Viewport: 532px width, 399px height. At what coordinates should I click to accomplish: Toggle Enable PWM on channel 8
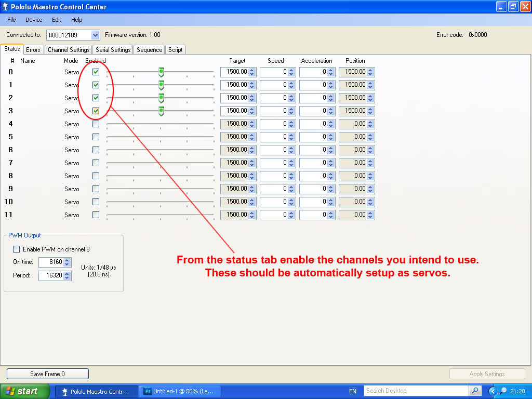[16, 249]
